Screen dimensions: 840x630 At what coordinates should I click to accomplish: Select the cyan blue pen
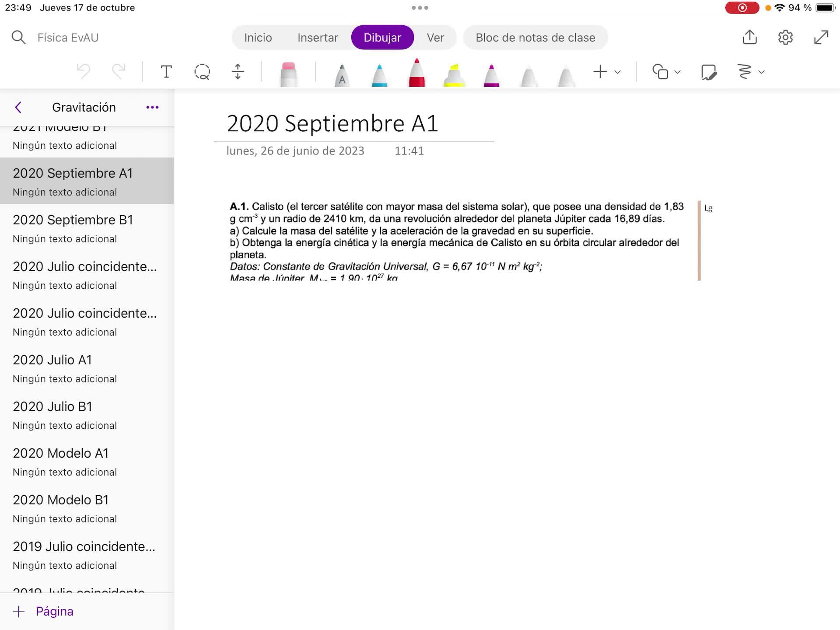click(x=379, y=75)
